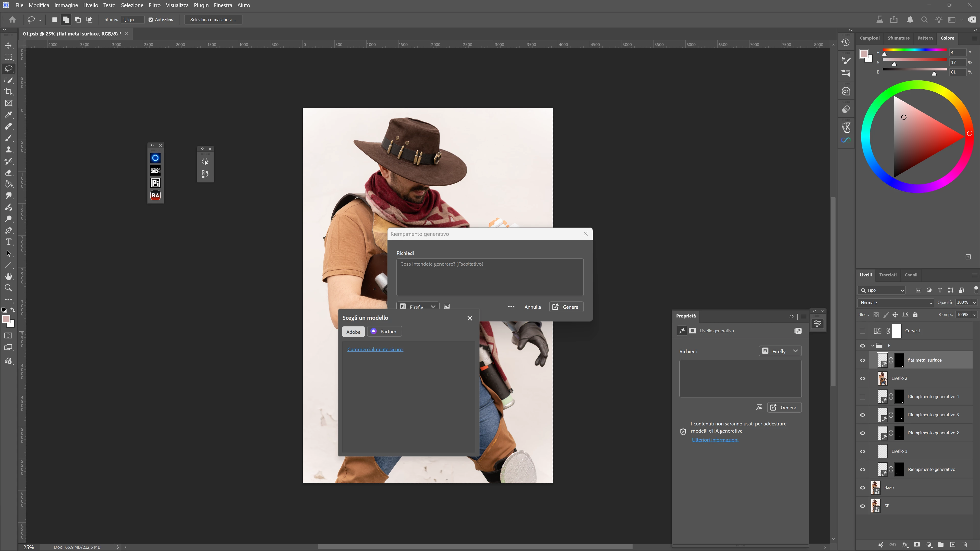Click the Richiedi prompt text field

click(490, 277)
